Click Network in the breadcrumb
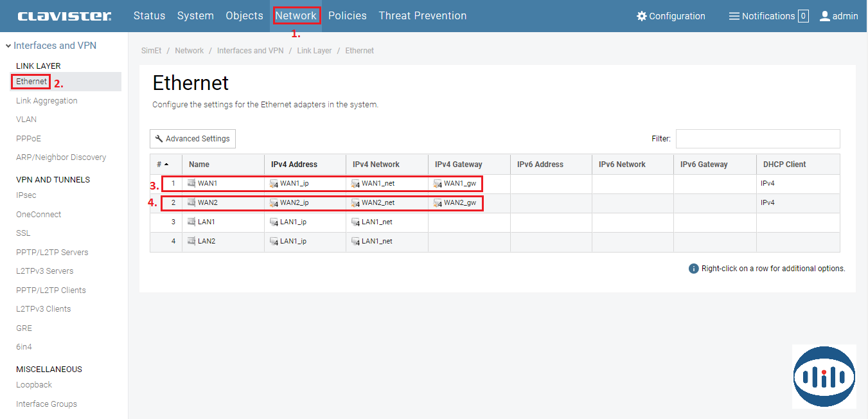 [189, 51]
